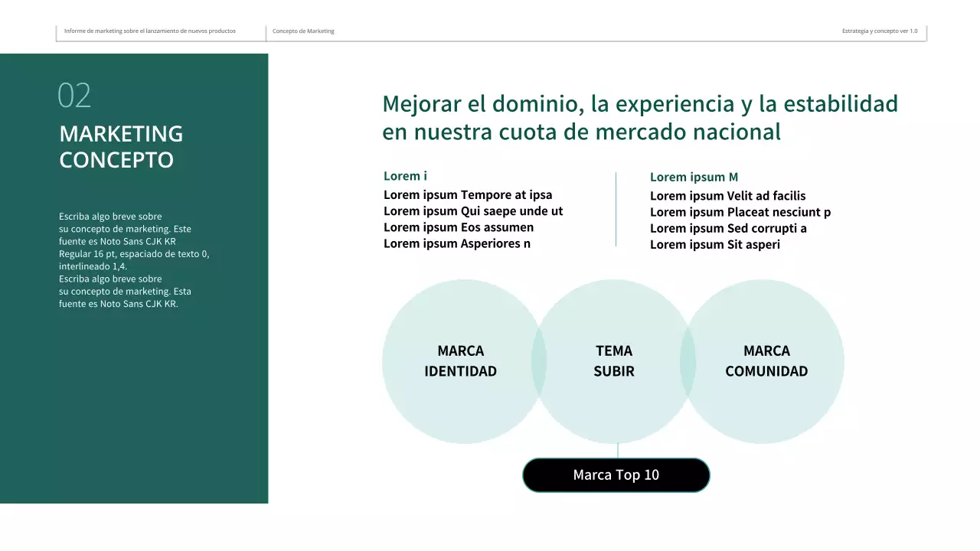Click the 'Marca Top 10' black button
The image size is (980, 551).
tap(616, 474)
